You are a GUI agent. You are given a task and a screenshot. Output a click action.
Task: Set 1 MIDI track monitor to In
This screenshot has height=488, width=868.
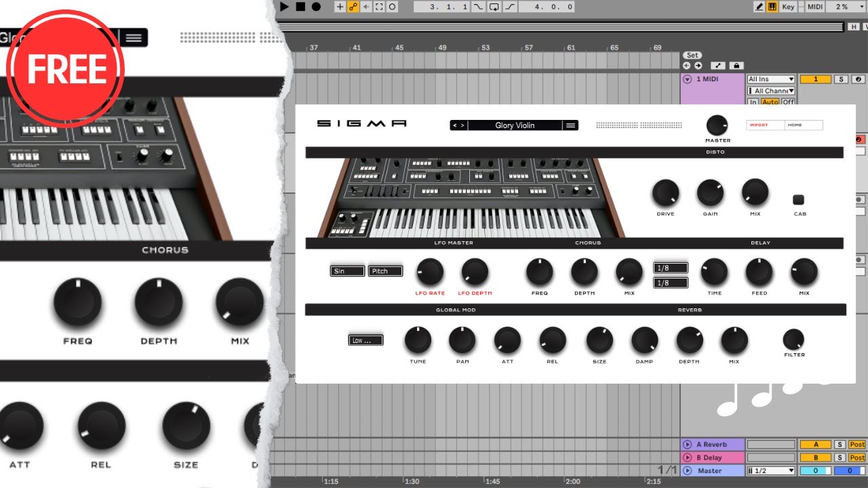[x=753, y=102]
